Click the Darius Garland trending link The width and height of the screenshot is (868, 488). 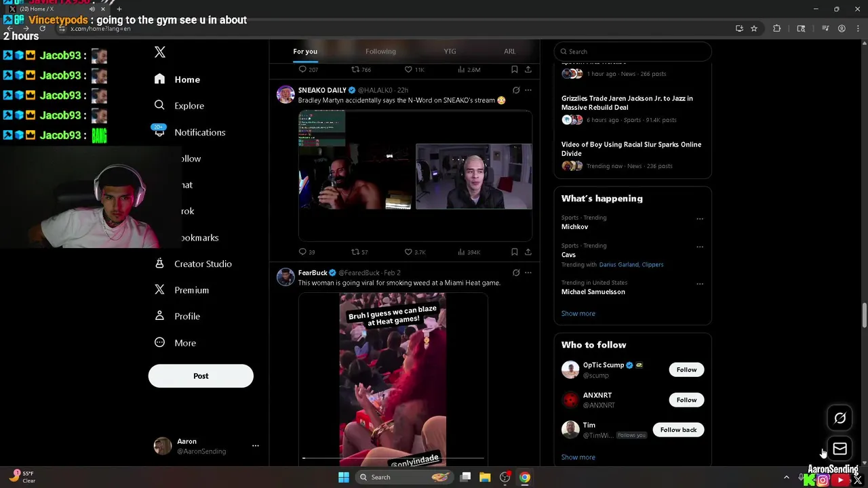coord(619,265)
